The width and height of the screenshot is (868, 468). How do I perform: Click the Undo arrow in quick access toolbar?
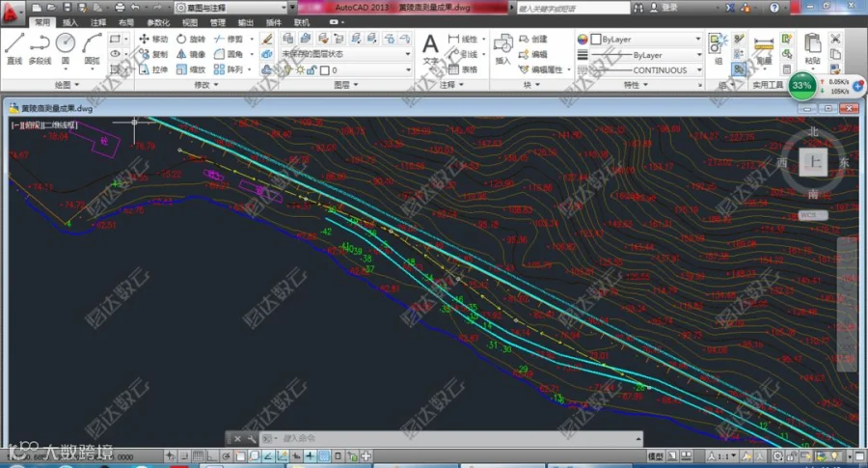135,7
